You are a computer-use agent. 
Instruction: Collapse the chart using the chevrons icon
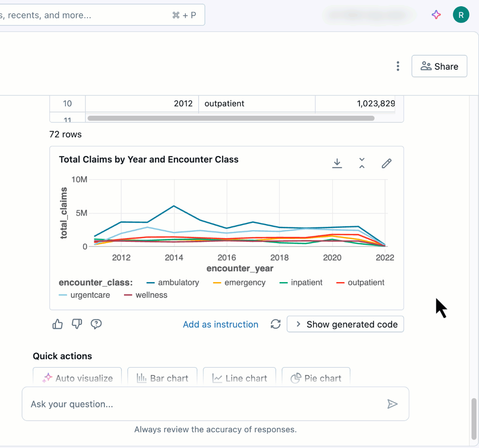coord(362,163)
